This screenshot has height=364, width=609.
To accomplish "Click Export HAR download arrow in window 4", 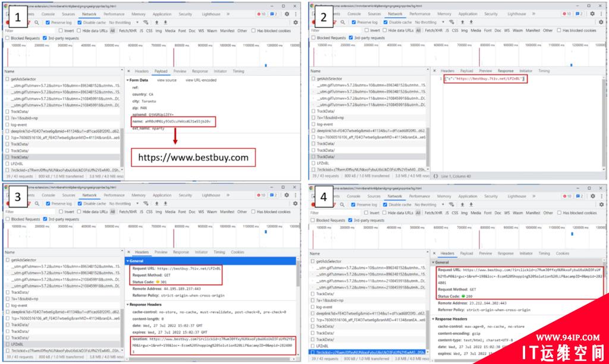I will click(x=471, y=205).
